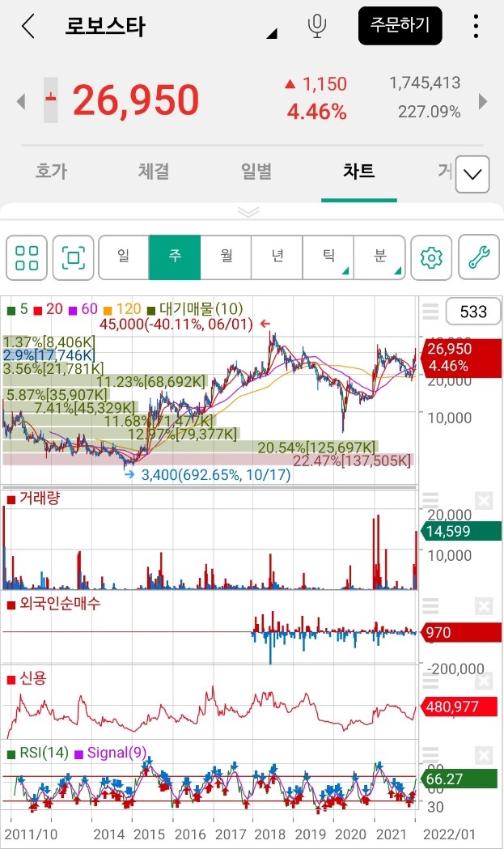Select weekly 주 chart period
The image size is (504, 849).
point(174,257)
